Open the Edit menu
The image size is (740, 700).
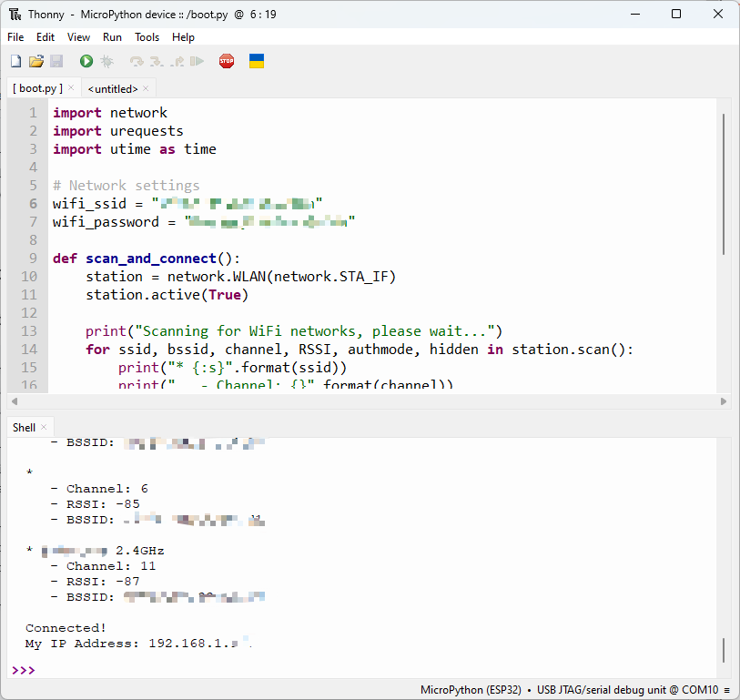pyautogui.click(x=46, y=37)
